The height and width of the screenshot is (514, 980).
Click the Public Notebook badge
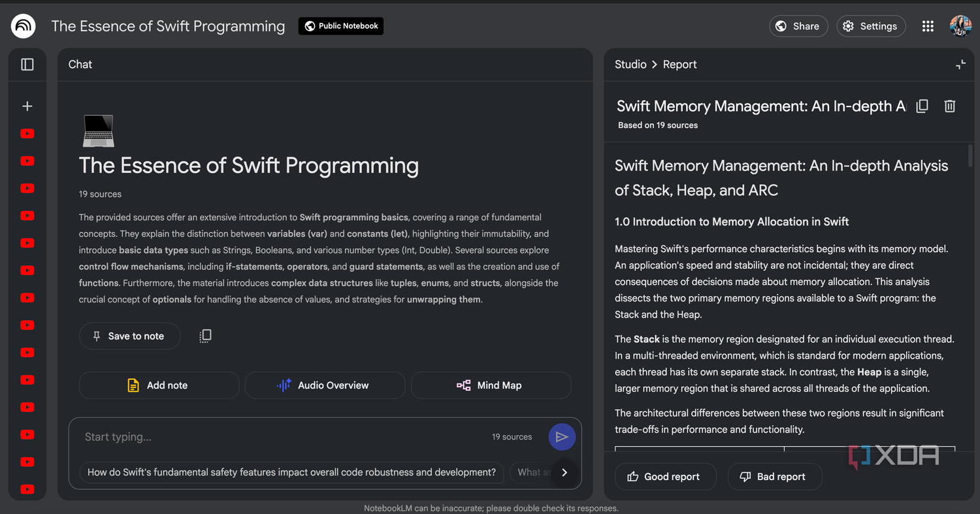[x=341, y=26]
